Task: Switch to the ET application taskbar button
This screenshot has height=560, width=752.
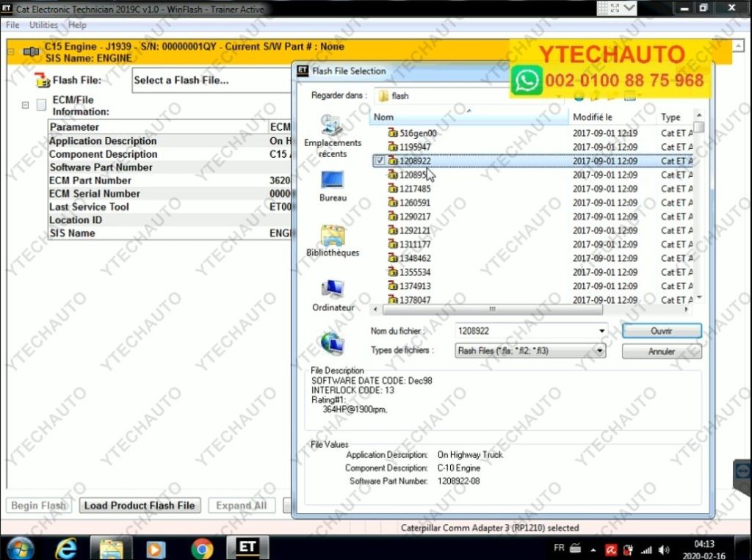Action: (247, 548)
